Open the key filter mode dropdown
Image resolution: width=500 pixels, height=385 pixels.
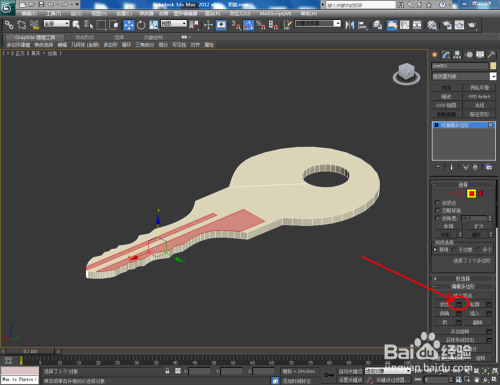[x=388, y=371]
